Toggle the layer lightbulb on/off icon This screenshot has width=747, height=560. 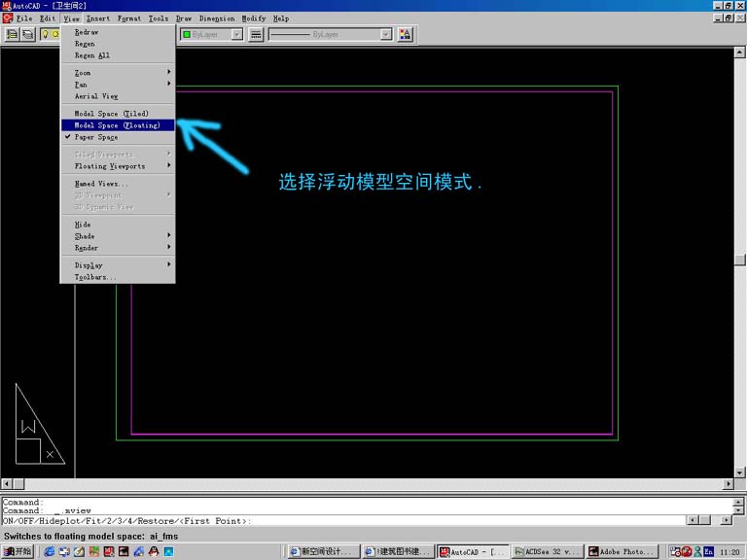46,34
